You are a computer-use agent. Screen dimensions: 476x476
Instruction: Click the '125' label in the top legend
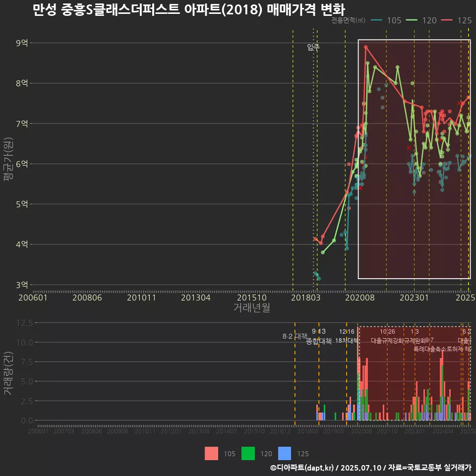[465, 20]
